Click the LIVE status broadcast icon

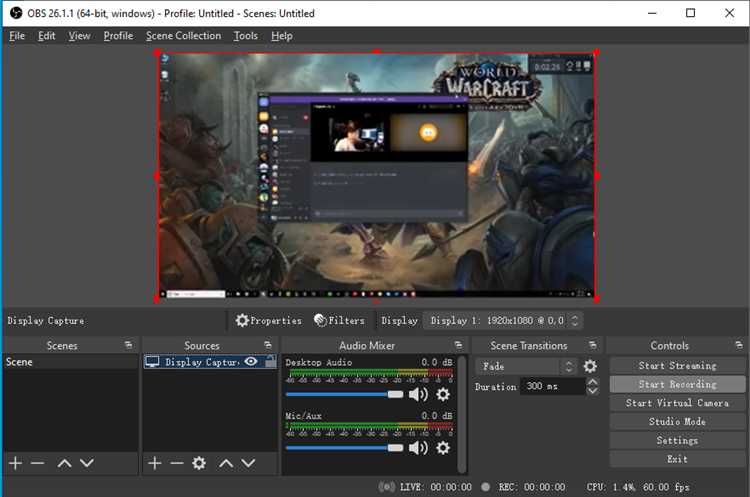pos(386,487)
